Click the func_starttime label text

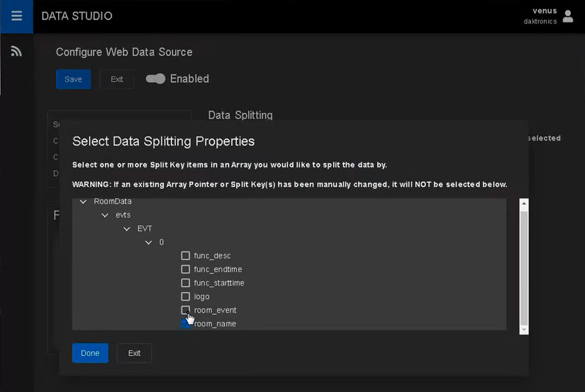(x=219, y=283)
